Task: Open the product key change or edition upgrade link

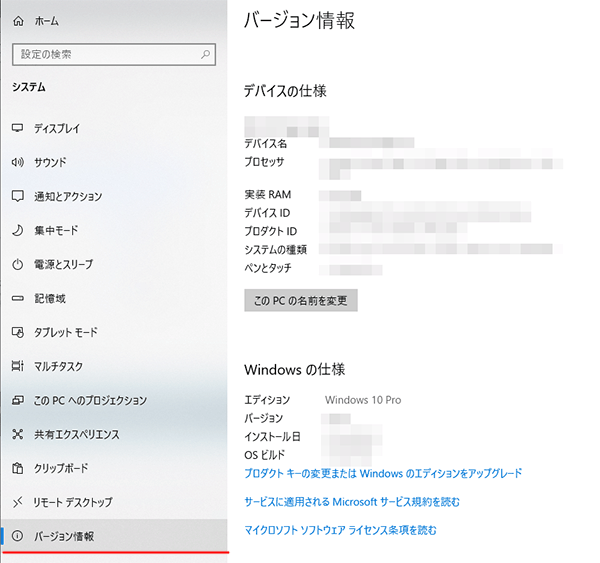Action: point(383,473)
